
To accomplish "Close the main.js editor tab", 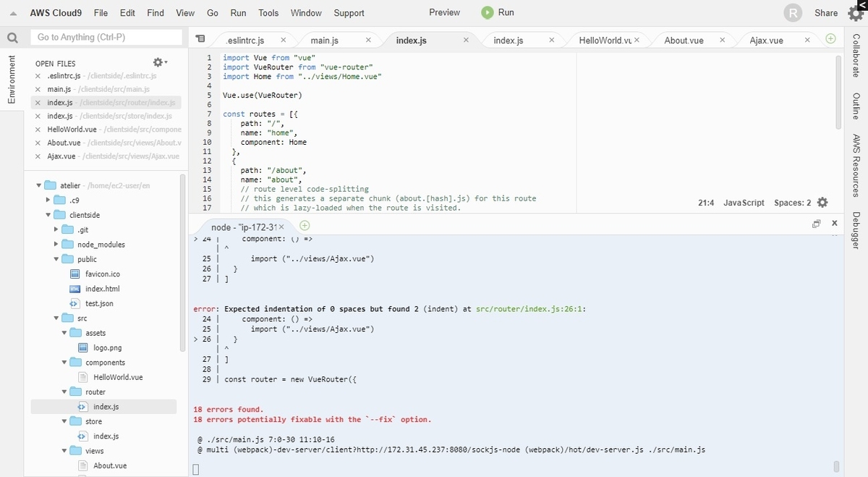I will coord(368,41).
